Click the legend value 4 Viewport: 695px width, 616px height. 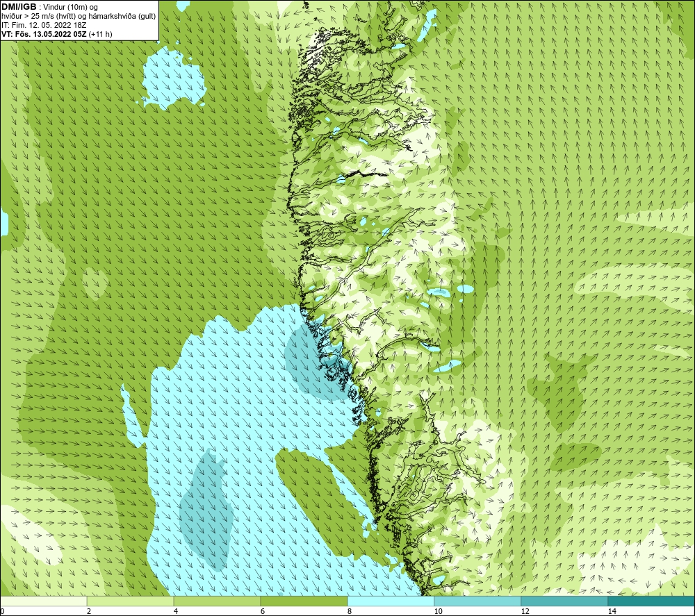[176, 612]
